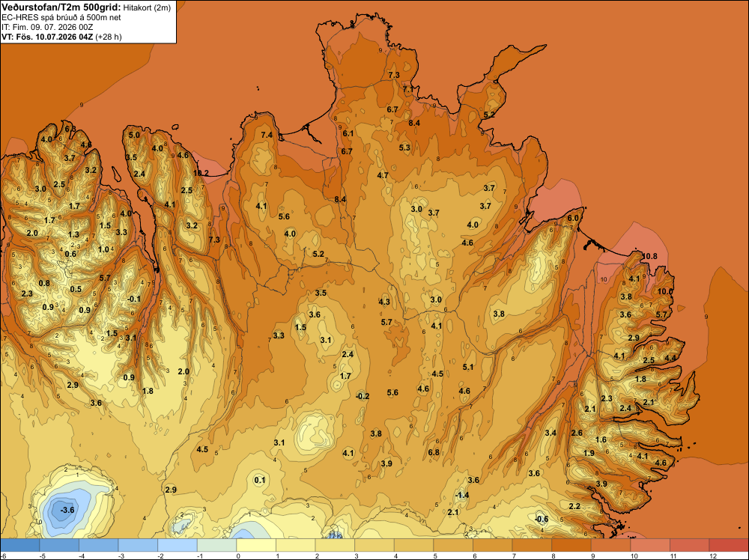
Task: Click the legend tick label -5
Action: tap(43, 556)
